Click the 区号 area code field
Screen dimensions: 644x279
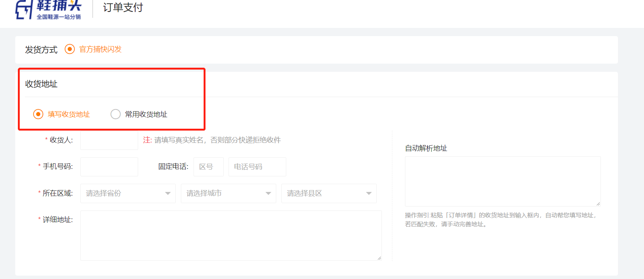click(208, 167)
